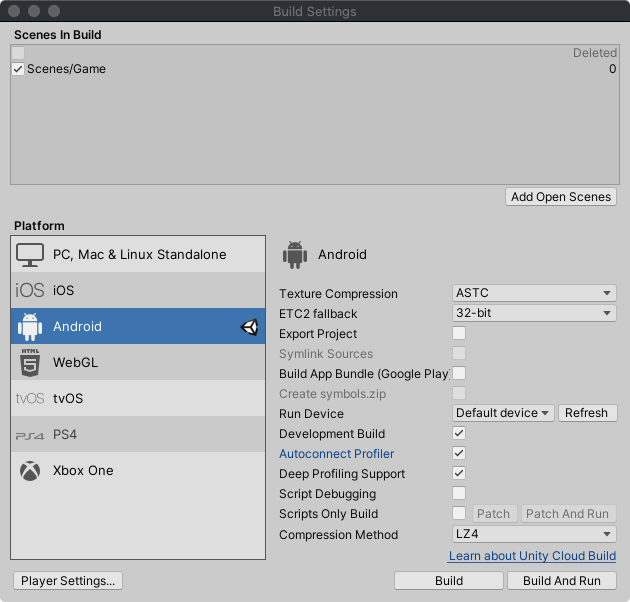Click the PS4 logo icon
This screenshot has height=602, width=630.
pyautogui.click(x=30, y=436)
